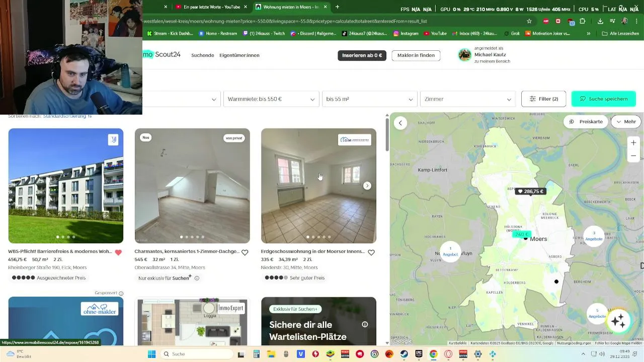Select the 240 € map marker
This screenshot has width=644, height=362.
[x=521, y=234]
